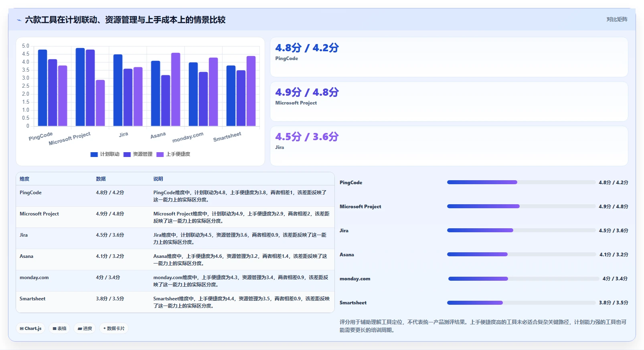
Task: Click the 维度 column header
Action: pos(24,179)
